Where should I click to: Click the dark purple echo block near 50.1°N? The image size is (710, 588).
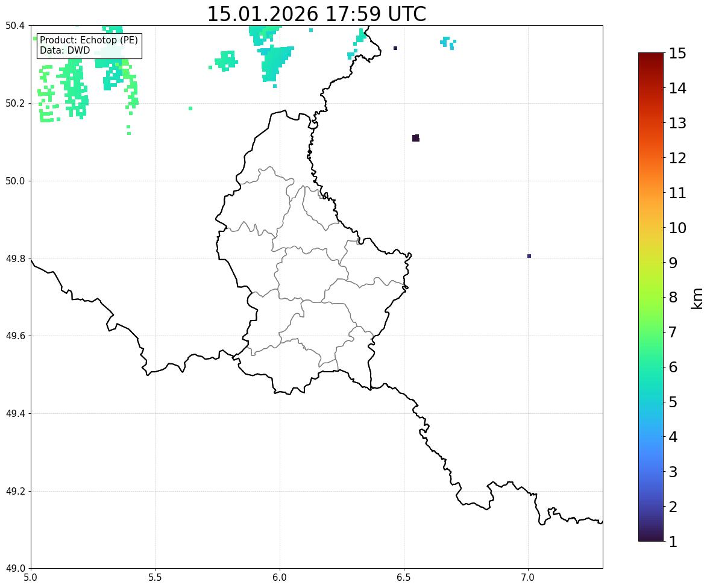[416, 138]
